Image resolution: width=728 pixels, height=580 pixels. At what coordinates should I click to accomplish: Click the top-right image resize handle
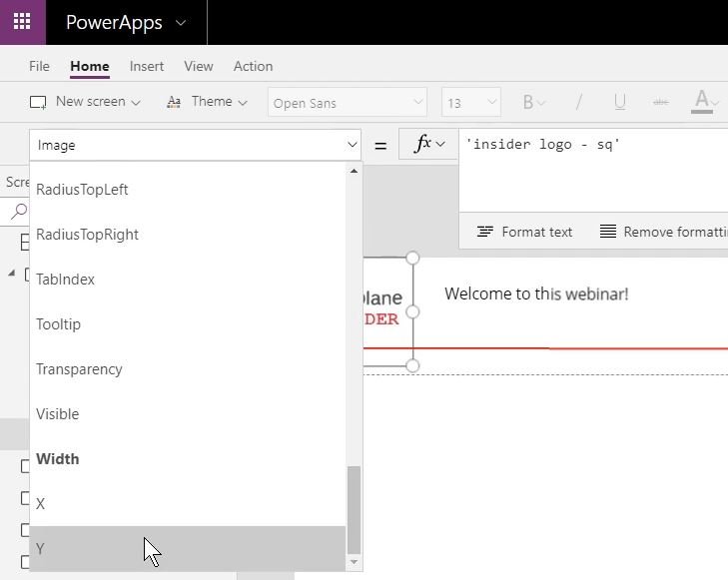[412, 258]
